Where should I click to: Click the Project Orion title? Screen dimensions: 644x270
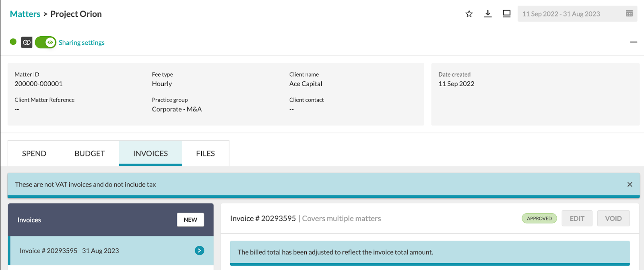pyautogui.click(x=76, y=14)
